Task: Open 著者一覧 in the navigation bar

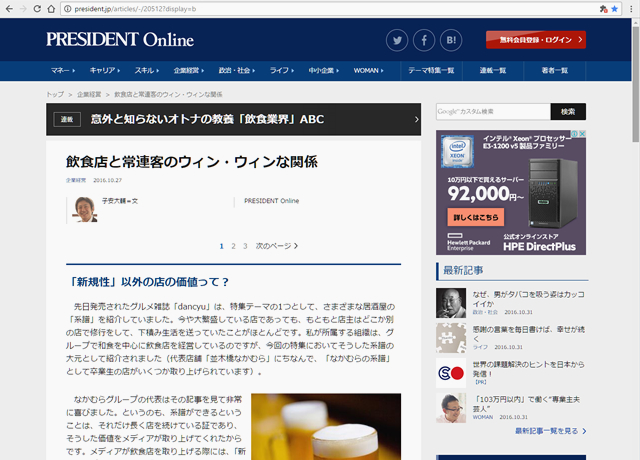Action: pyautogui.click(x=555, y=71)
